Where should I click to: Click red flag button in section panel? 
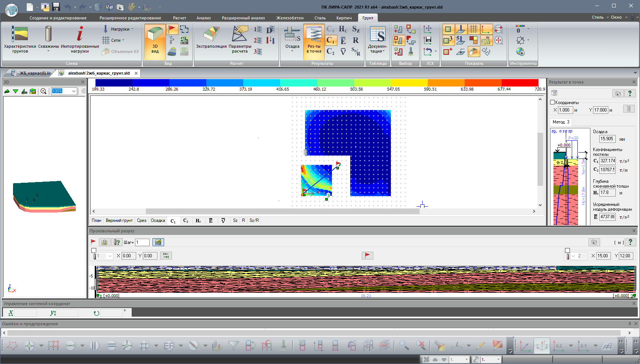pyautogui.click(x=367, y=255)
